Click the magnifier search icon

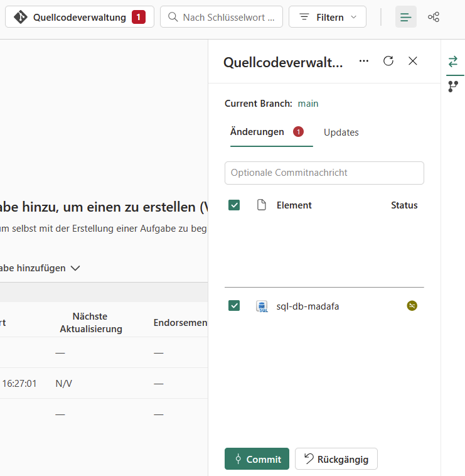tap(173, 17)
